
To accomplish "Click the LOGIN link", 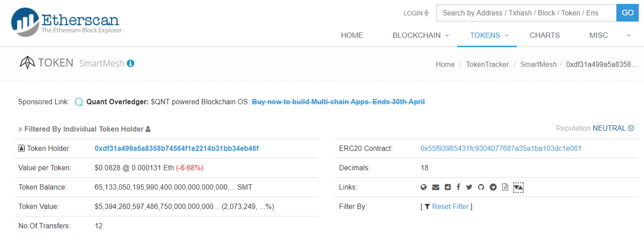I will click(416, 13).
